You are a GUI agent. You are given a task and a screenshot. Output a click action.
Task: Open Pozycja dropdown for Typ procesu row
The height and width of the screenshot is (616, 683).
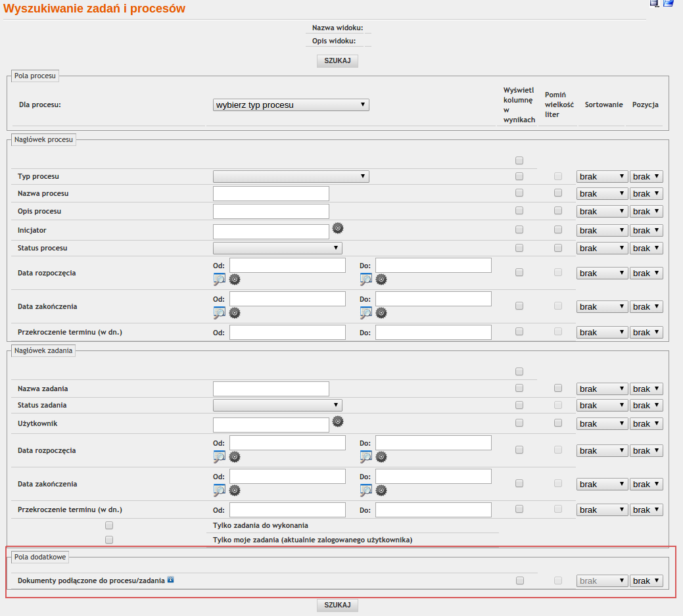[x=646, y=176]
